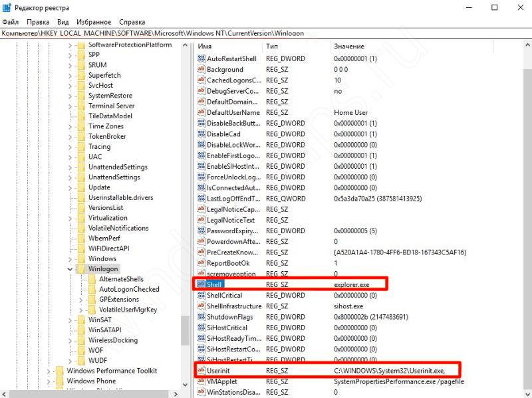The width and height of the screenshot is (532, 398).
Task: Select the VolatileNotifications tree item
Action: (118, 228)
